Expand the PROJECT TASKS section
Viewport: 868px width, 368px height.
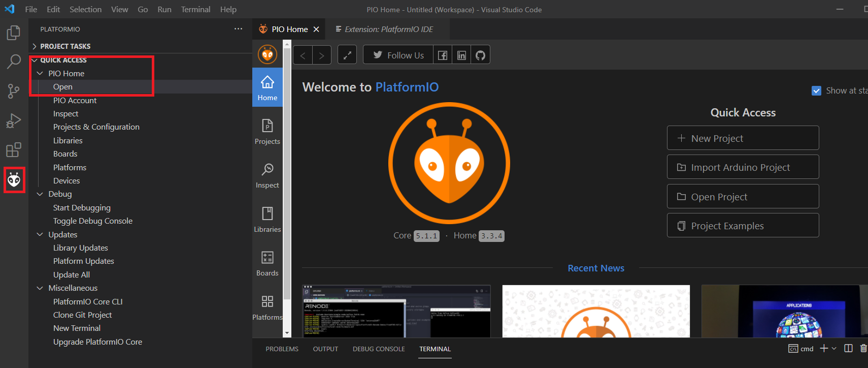coord(140,46)
